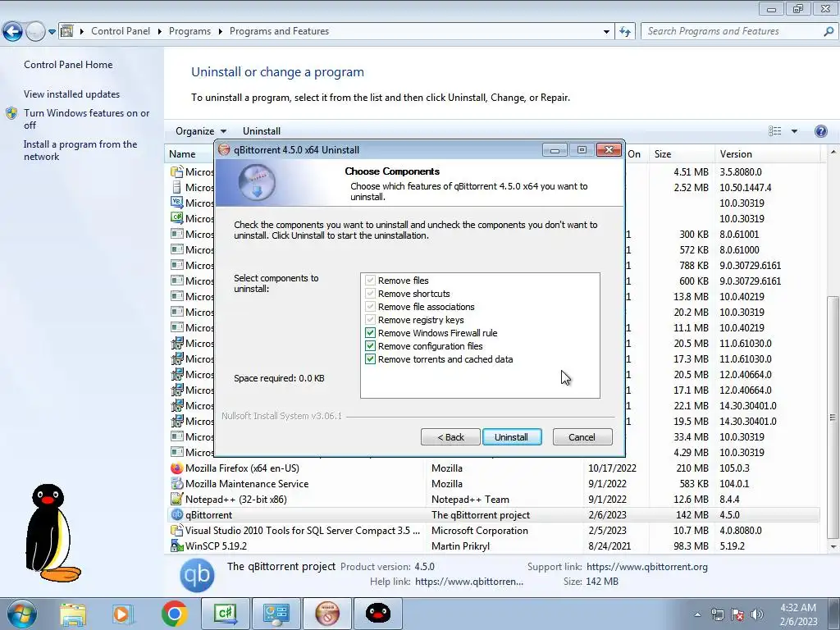The width and height of the screenshot is (840, 630).
Task: Click the program list vertical scrollbar
Action: (x=832, y=418)
